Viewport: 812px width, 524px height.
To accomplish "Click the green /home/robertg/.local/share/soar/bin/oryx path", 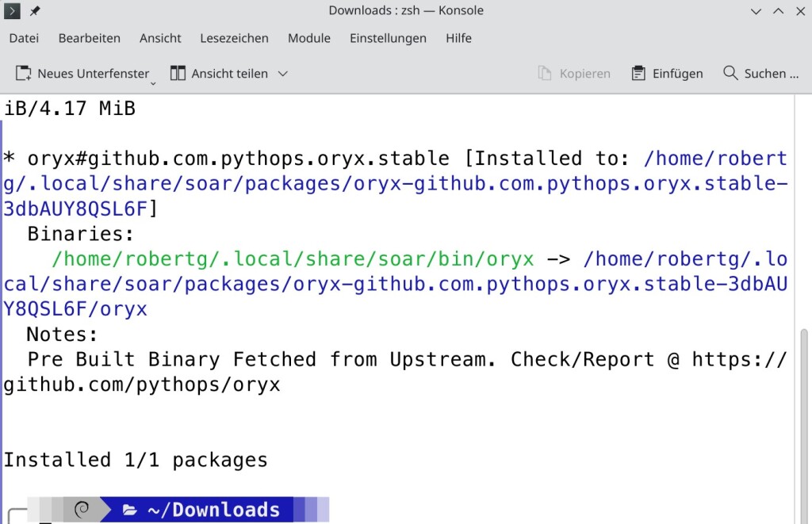I will (x=293, y=259).
